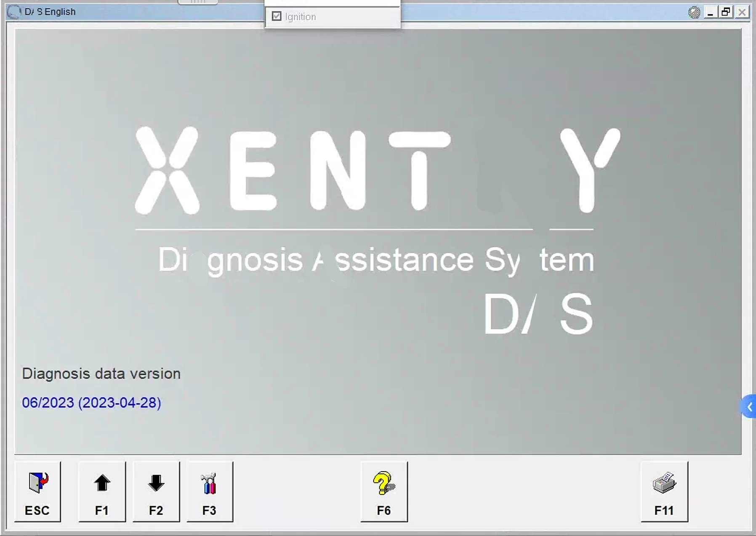Minimize the DAS English window
This screenshot has width=756, height=536.
pos(710,12)
